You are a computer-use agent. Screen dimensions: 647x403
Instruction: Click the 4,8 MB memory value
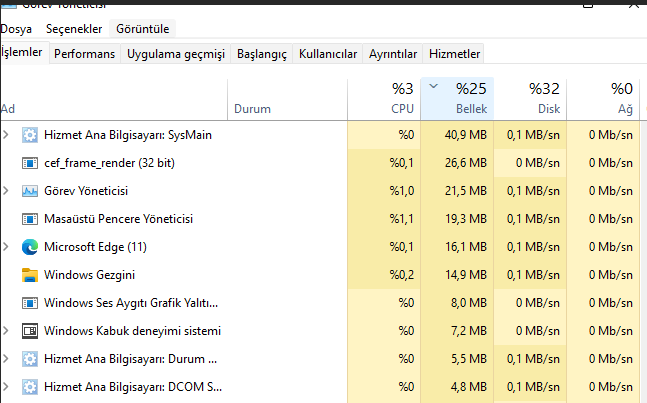coord(469,387)
